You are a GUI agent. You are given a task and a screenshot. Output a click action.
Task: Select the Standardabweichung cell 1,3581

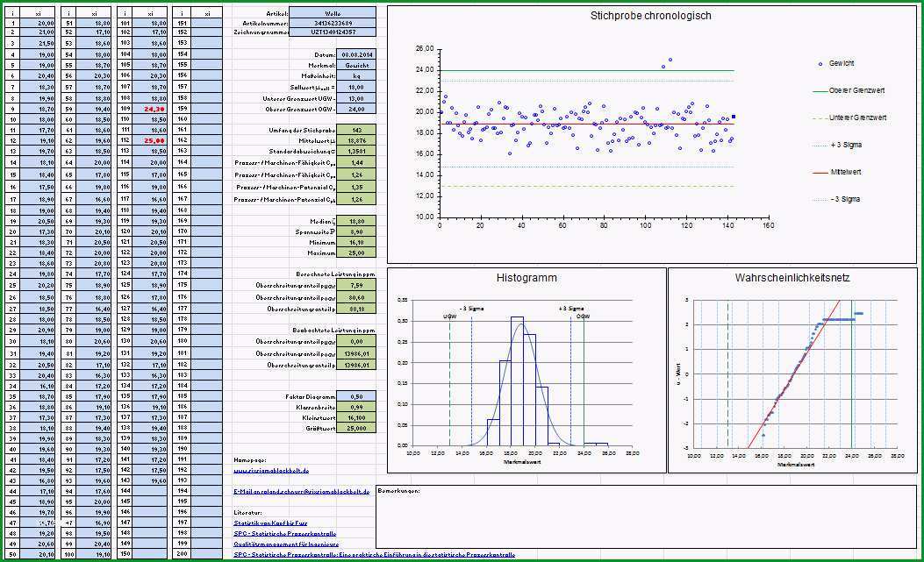click(x=356, y=152)
